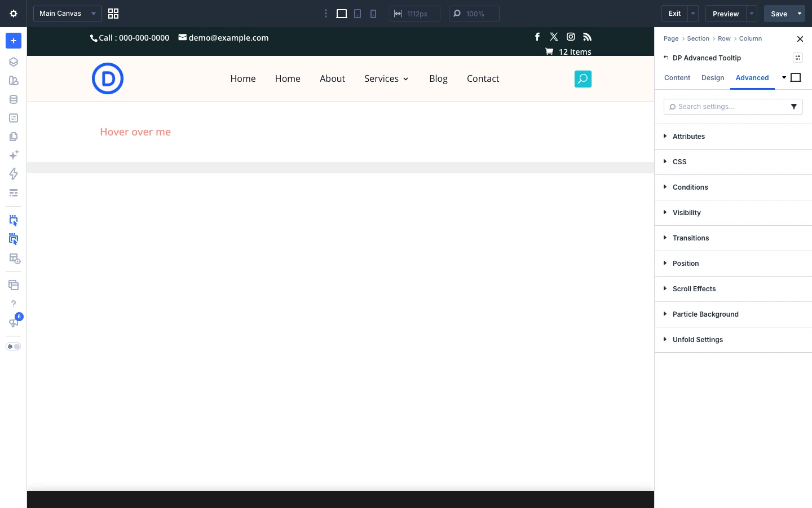Open the builder settings gear icon

pos(14,14)
